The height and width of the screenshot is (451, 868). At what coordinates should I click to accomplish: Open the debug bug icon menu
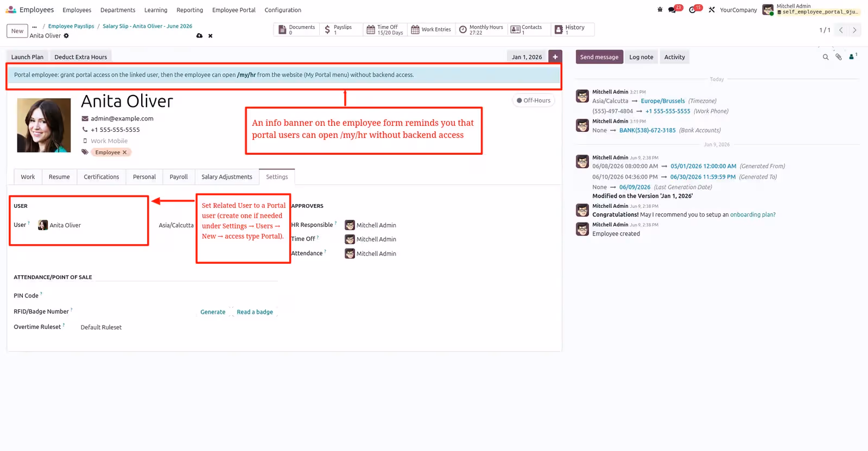pos(660,10)
